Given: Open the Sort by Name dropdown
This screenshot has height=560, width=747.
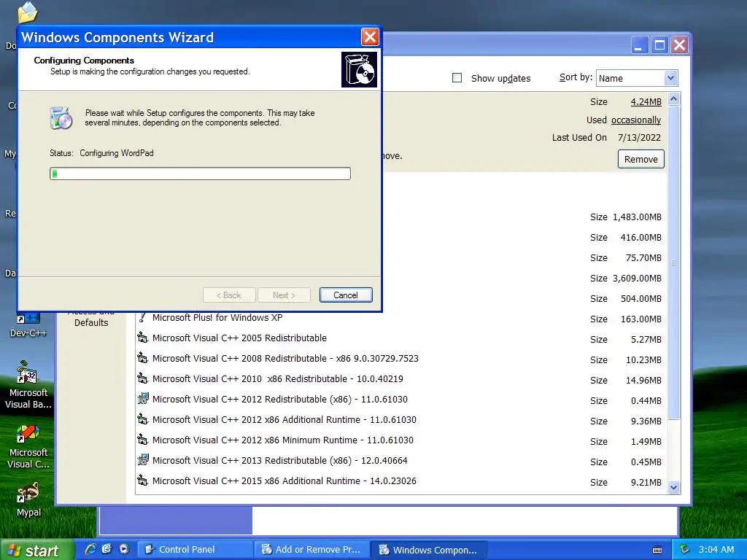Looking at the screenshot, I should 670,78.
